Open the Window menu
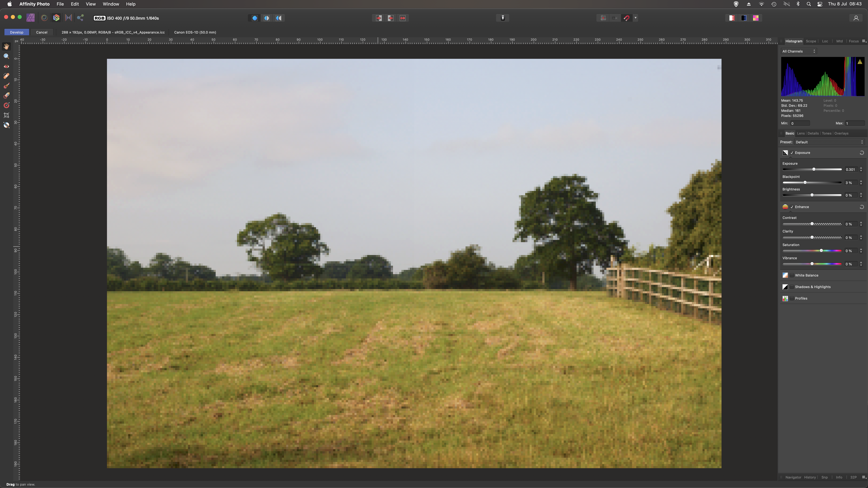The width and height of the screenshot is (868, 488). point(111,4)
